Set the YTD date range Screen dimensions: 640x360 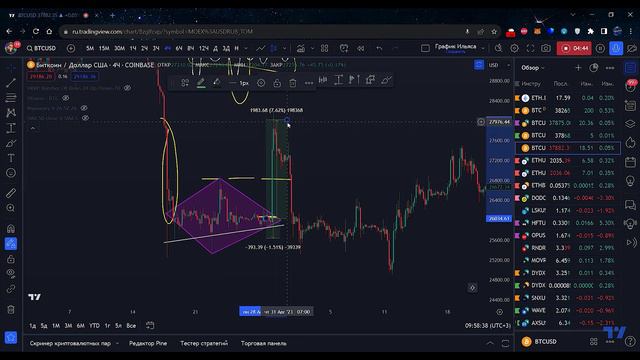tap(94, 326)
